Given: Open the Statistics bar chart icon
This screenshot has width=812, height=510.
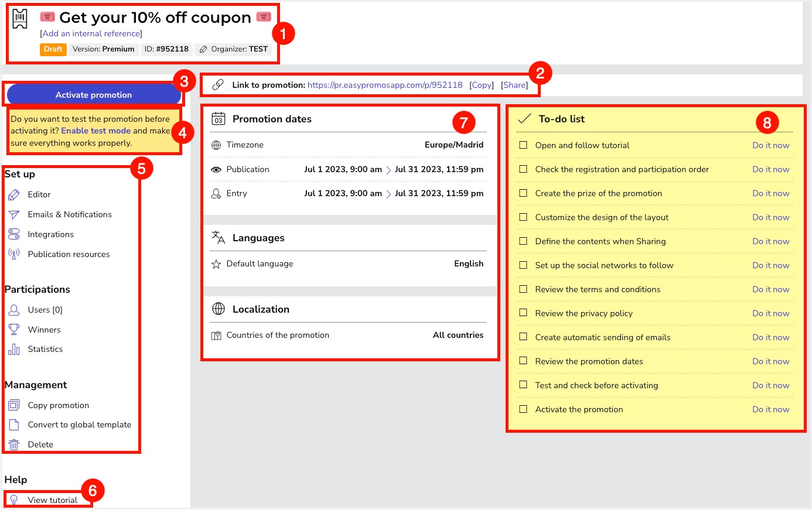Looking at the screenshot, I should click(14, 350).
